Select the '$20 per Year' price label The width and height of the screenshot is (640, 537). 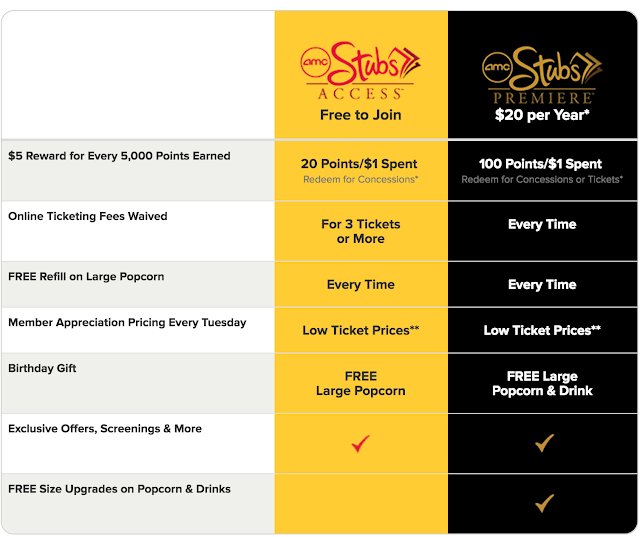(542, 115)
